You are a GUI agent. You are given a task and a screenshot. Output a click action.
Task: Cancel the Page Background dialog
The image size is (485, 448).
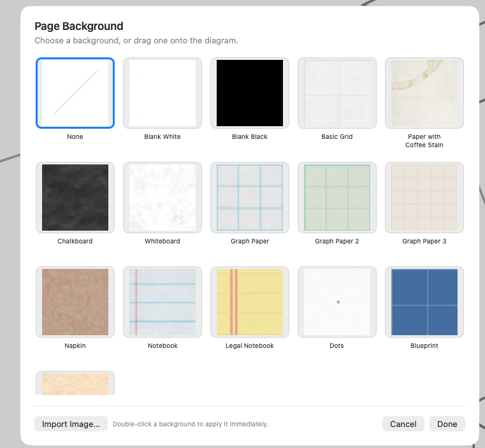(x=403, y=424)
